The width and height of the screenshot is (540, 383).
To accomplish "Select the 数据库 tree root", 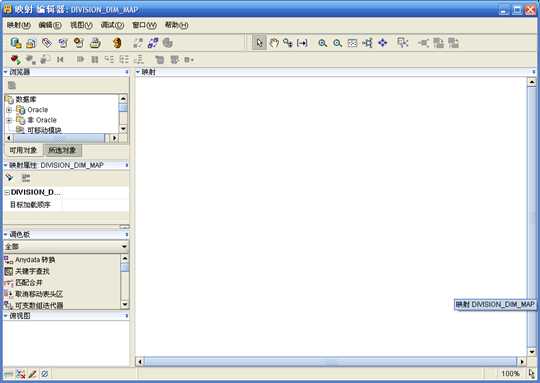I will coord(25,100).
